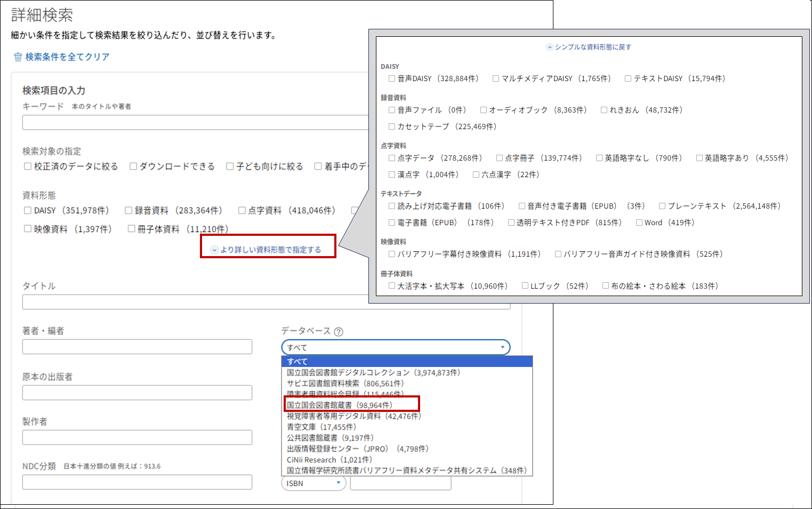Image resolution: width=812 pixels, height=509 pixels.
Task: Pick サピエ図書館資料検索 from the database list
Action: (x=345, y=383)
